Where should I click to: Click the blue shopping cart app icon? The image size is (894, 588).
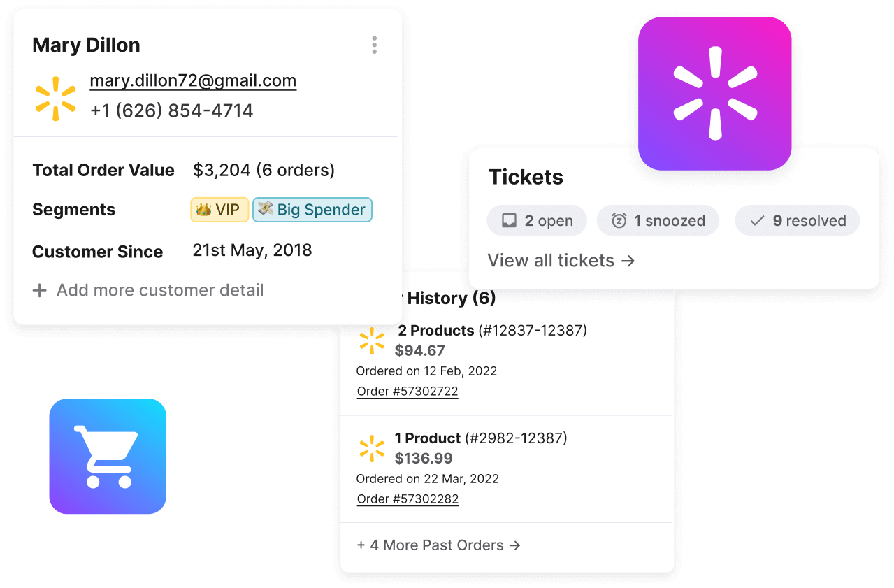pos(107,457)
